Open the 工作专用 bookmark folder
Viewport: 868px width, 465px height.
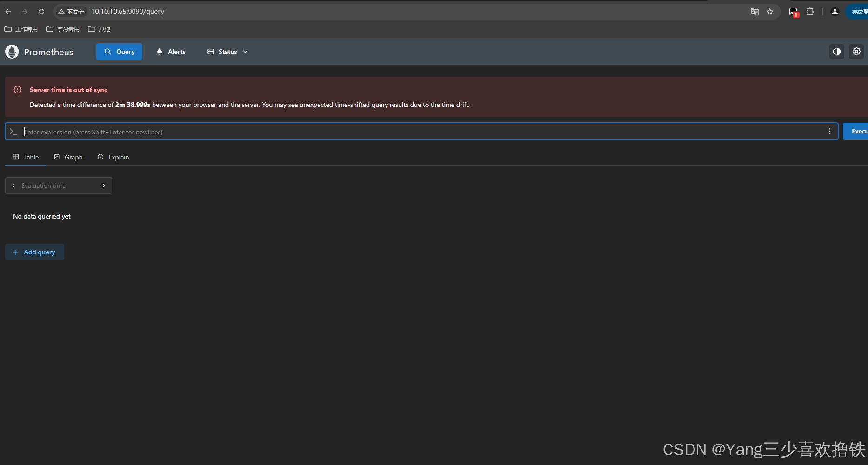tap(21, 29)
